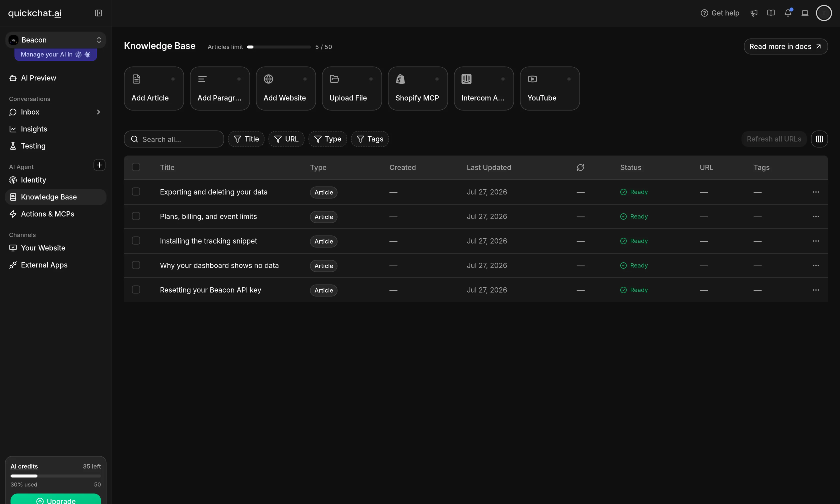
Task: Toggle the select-all checkbox in table header
Action: pos(136,167)
